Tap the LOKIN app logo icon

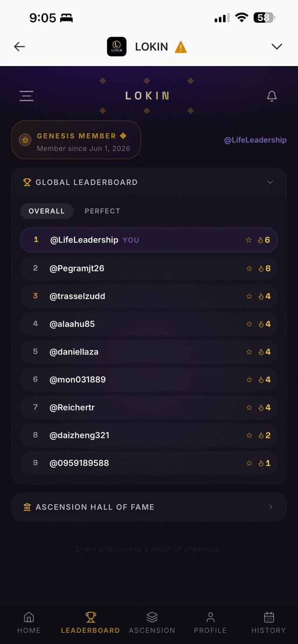[x=117, y=47]
